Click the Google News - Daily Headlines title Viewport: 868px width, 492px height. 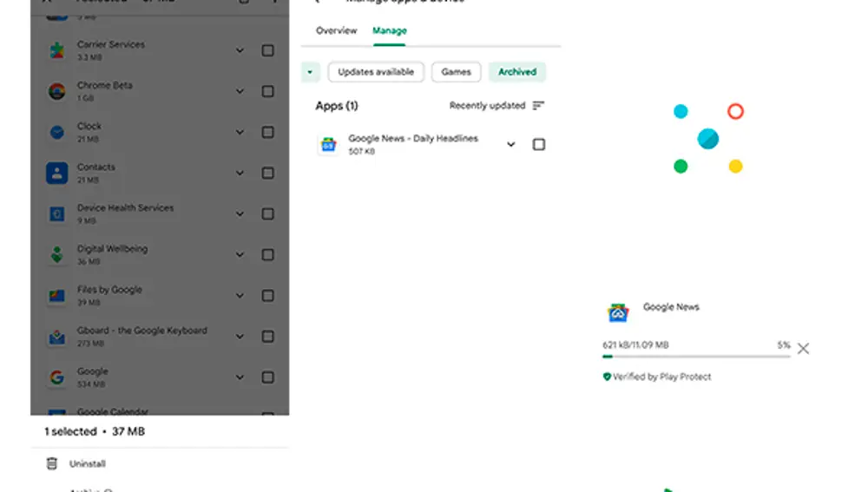tap(413, 138)
